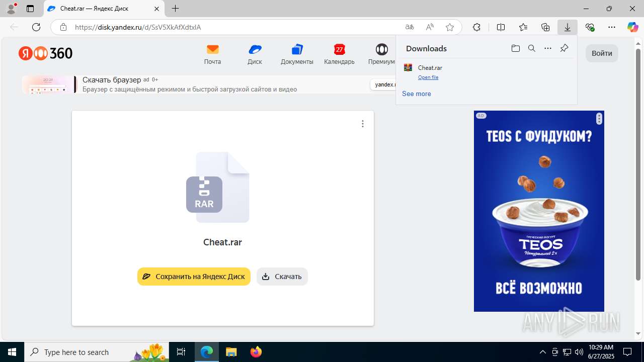Close the Cheat.rar tab
Screen dimensions: 644x362
point(156,9)
